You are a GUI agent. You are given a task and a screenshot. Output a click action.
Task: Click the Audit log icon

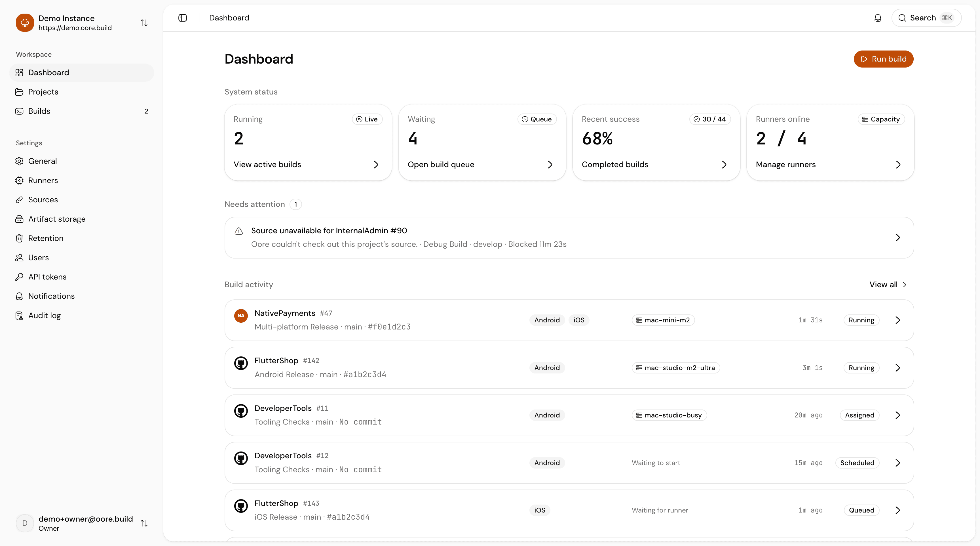[x=19, y=316]
